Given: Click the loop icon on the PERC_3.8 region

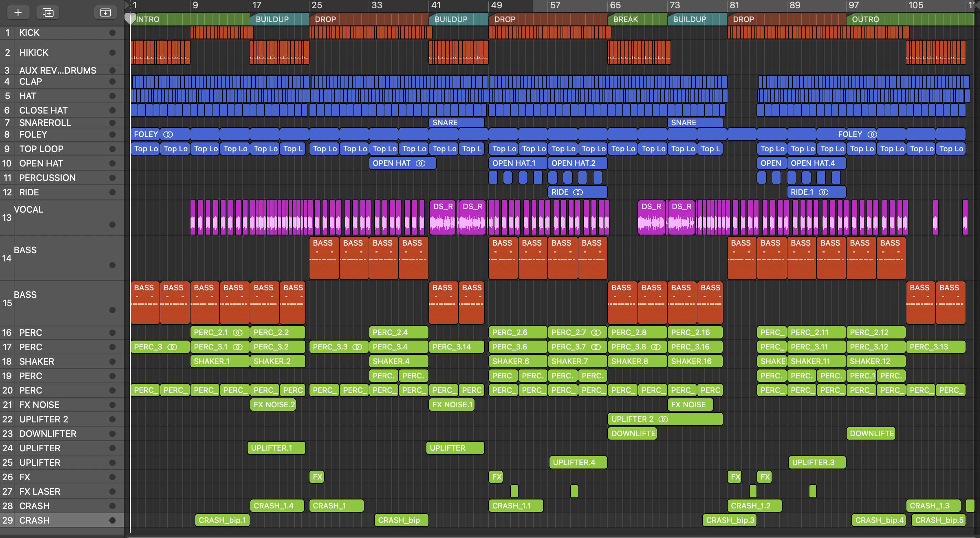Looking at the screenshot, I should click(655, 347).
